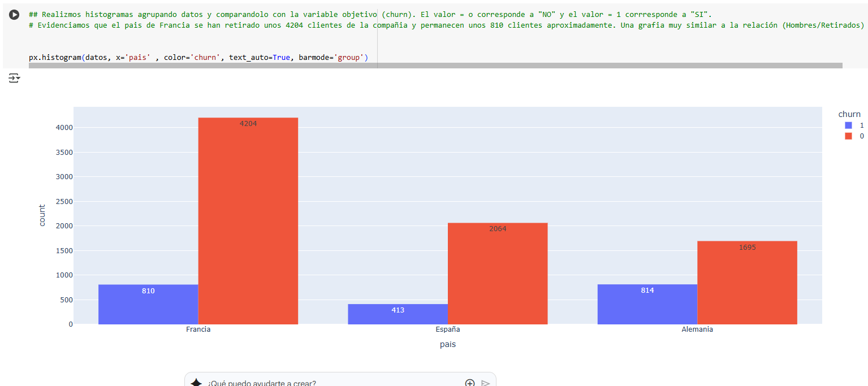The height and width of the screenshot is (386, 868).
Task: Click the España red bar labeled 2064
Action: point(498,274)
